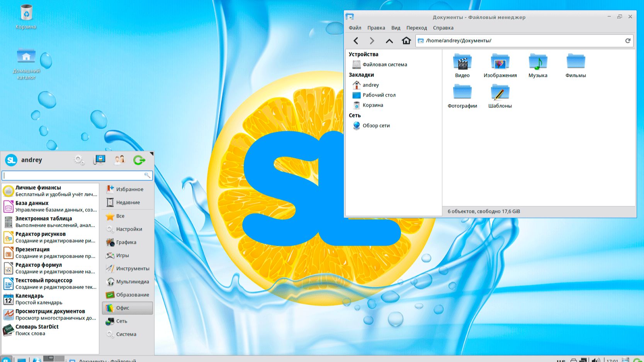
Task: Open the Справка menu
Action: [443, 28]
